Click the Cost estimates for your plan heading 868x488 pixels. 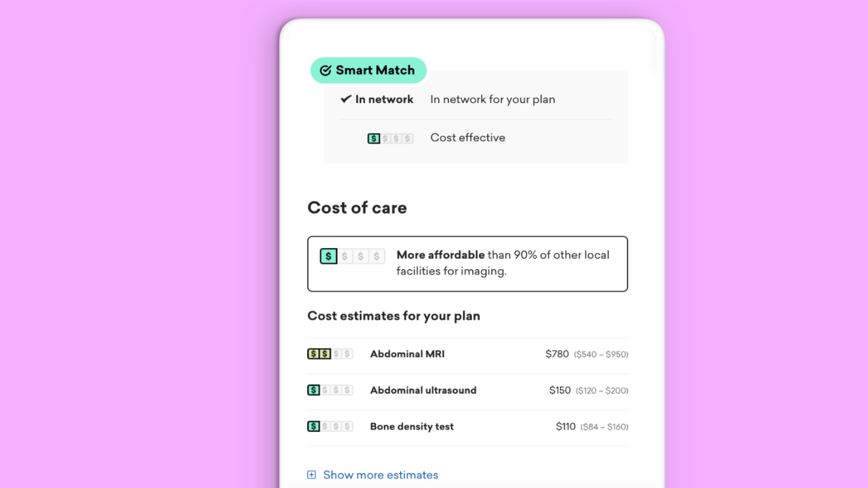[393, 316]
